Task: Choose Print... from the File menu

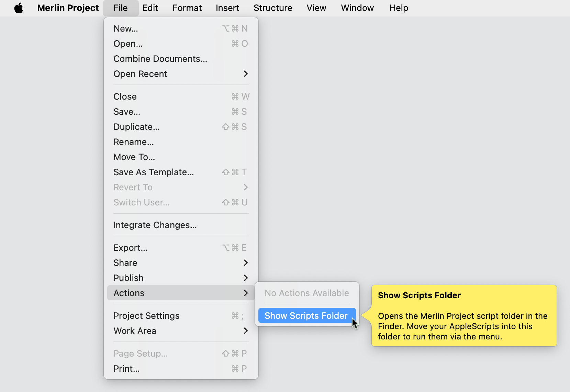Action: click(x=181, y=369)
